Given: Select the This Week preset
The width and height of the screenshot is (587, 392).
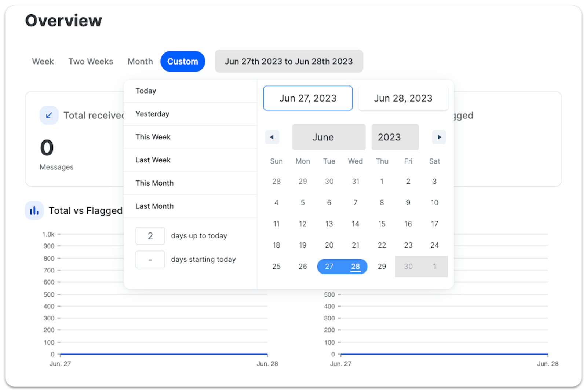Looking at the screenshot, I should (x=153, y=137).
